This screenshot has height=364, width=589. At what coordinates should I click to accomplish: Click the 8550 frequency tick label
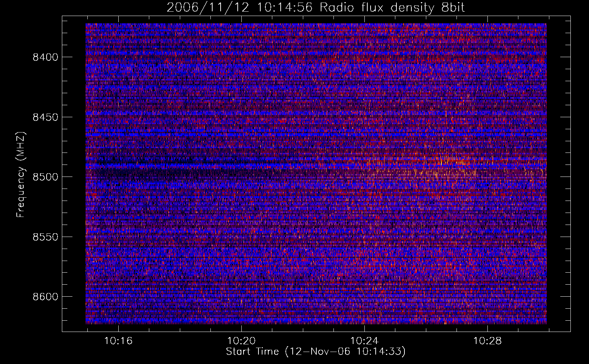pos(46,237)
